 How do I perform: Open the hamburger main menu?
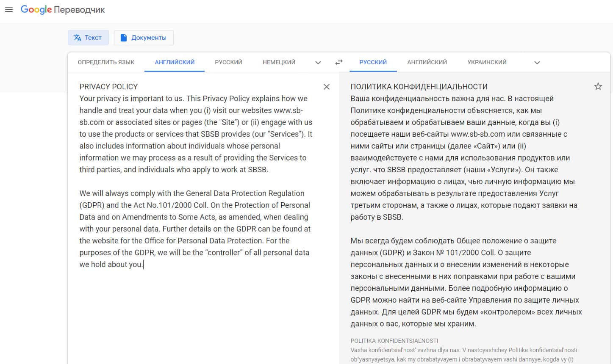(x=9, y=9)
